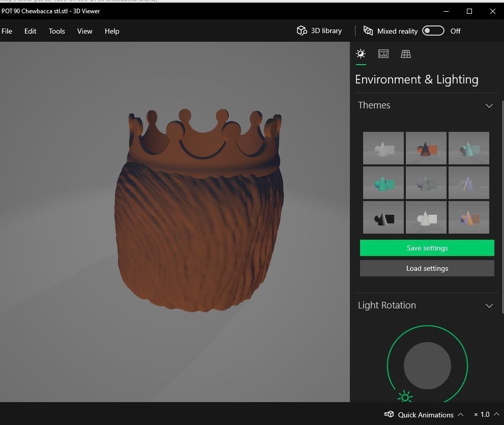Close the 3D Viewer window
This screenshot has width=504, height=425.
click(492, 11)
